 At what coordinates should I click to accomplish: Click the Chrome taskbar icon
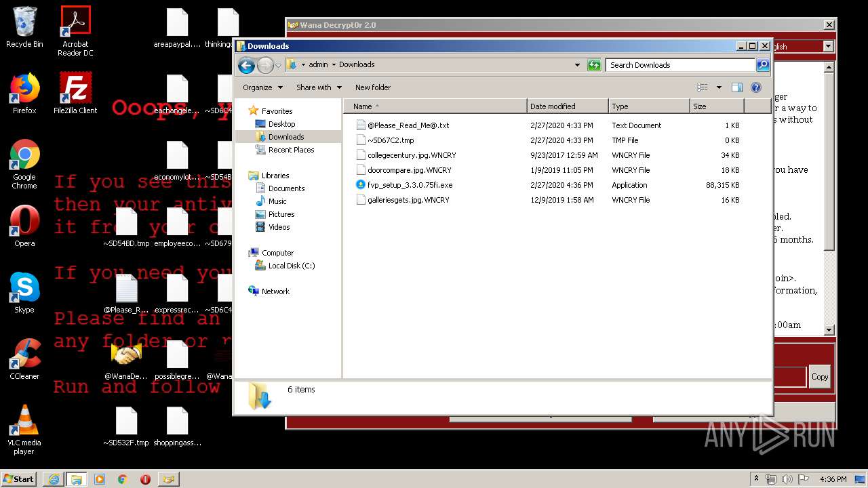123,479
